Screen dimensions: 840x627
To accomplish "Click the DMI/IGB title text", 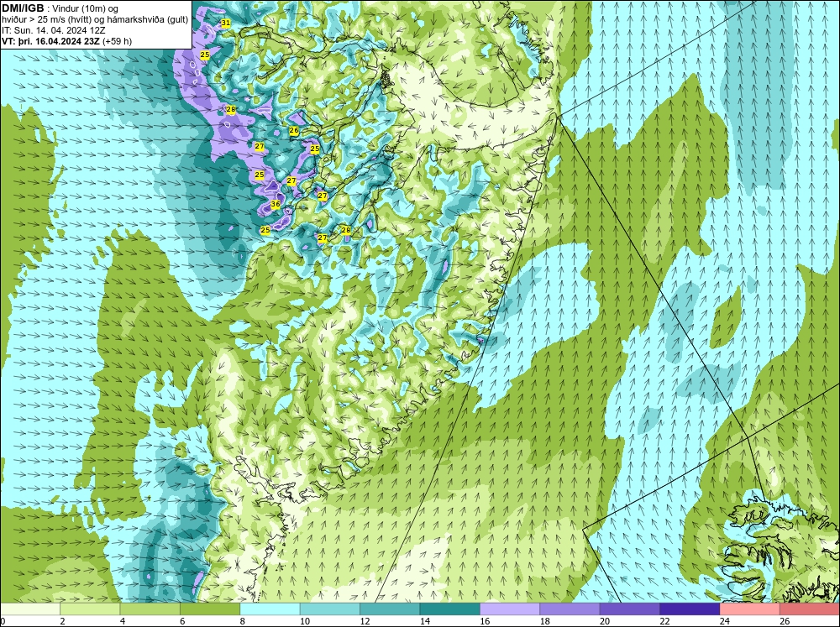I will [23, 8].
